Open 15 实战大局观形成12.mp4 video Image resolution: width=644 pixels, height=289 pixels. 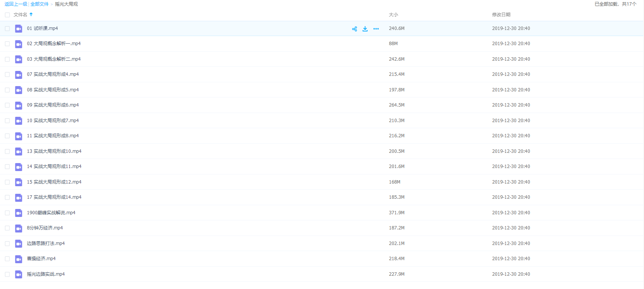[x=54, y=182]
